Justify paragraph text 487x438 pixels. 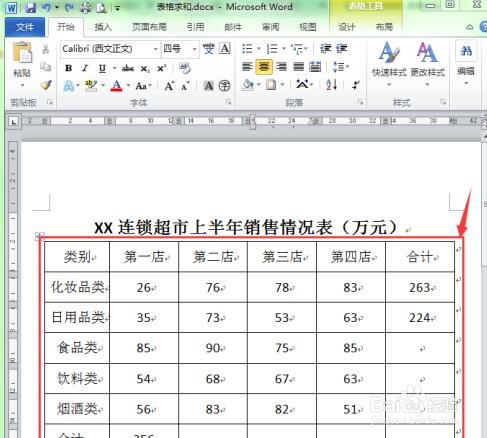[299, 67]
